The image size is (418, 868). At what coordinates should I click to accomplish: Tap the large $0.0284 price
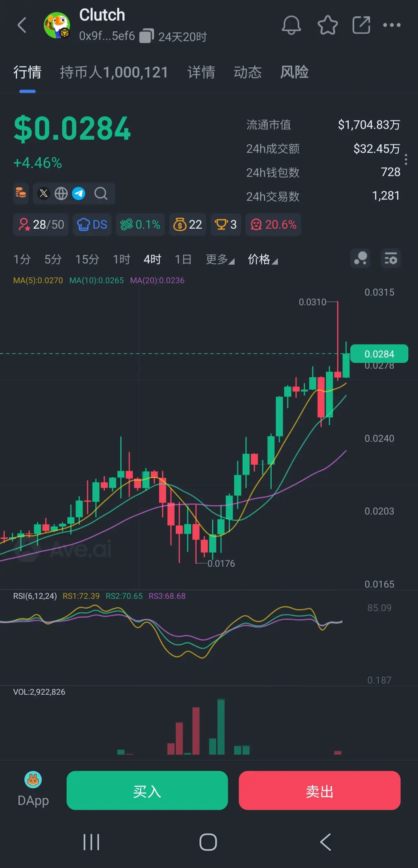pyautogui.click(x=72, y=129)
